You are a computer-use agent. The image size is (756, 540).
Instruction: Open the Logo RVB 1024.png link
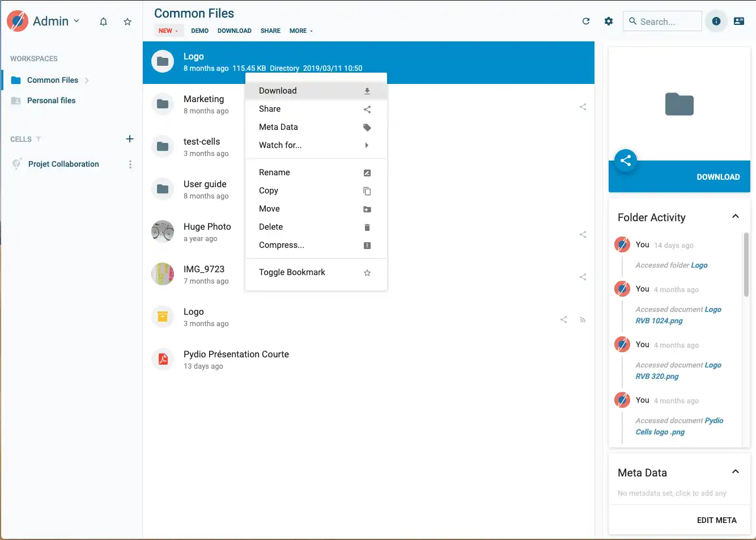(x=678, y=315)
